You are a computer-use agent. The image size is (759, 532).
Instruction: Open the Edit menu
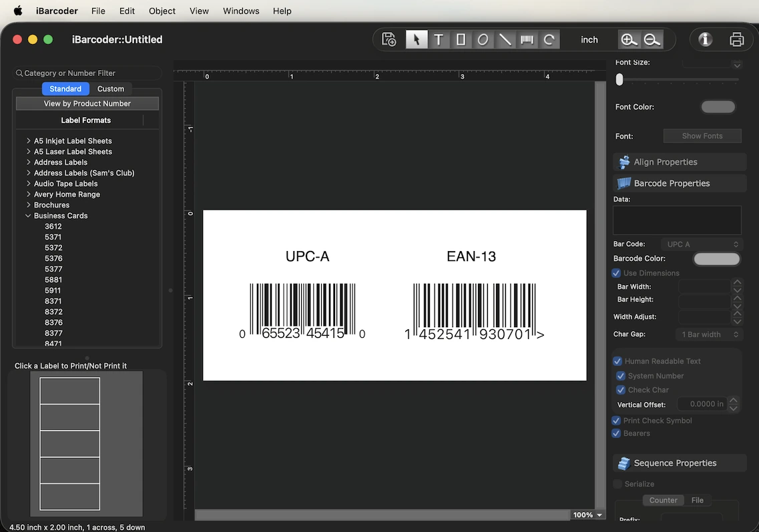(127, 11)
